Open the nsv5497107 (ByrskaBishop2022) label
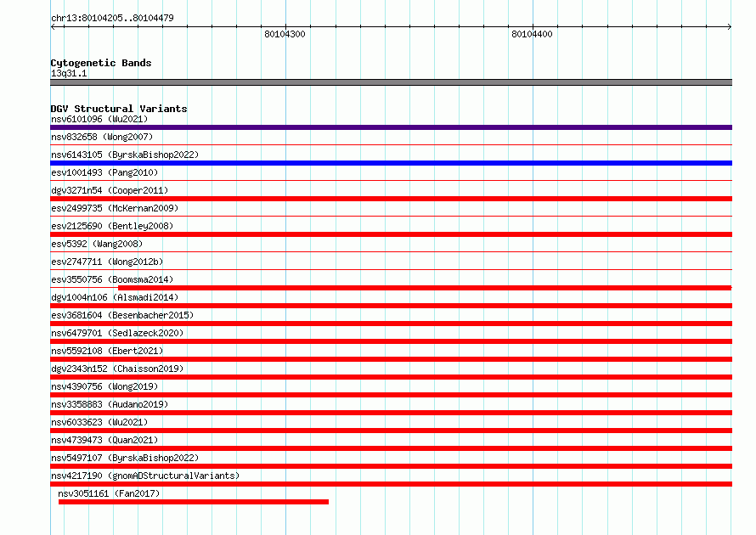 125,458
